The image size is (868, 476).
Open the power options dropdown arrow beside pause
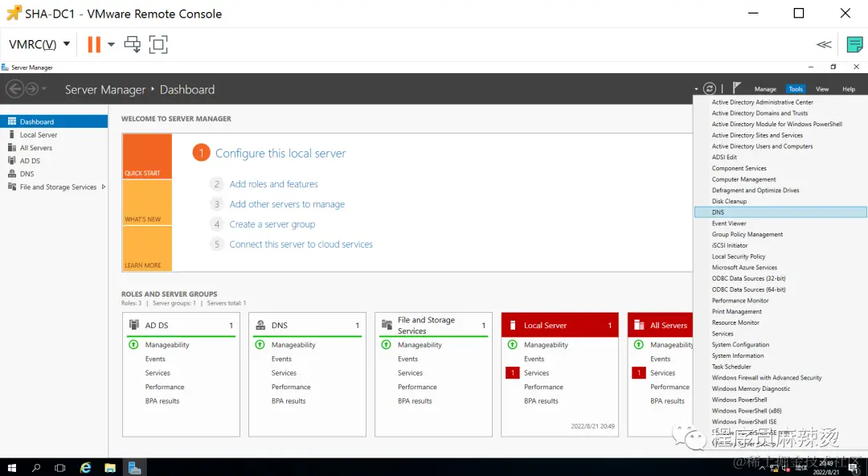[111, 44]
